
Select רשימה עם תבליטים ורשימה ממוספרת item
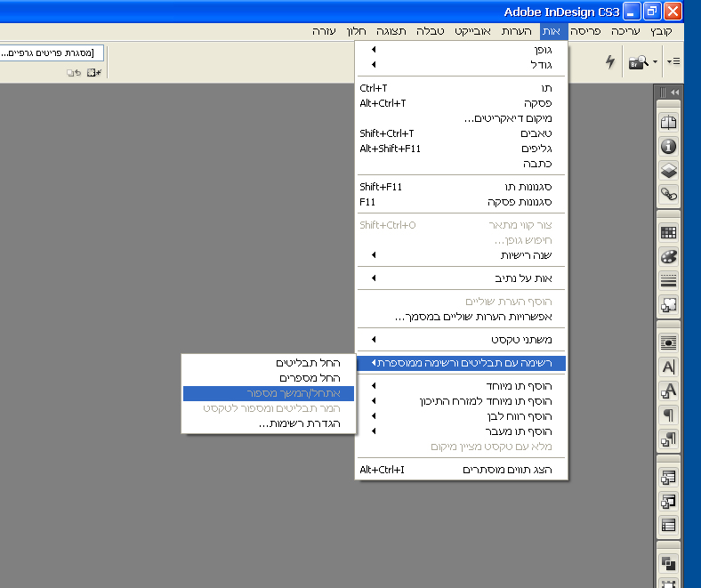(461, 363)
